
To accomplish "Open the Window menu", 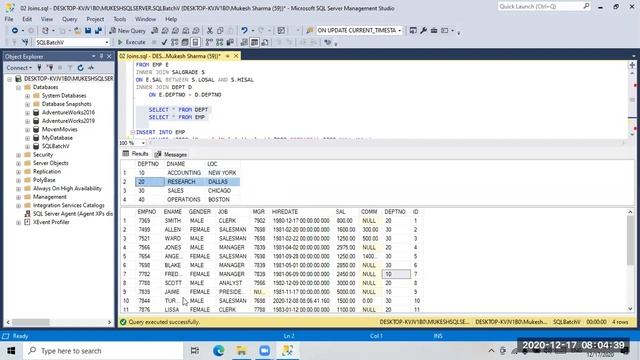I will 145,19.
